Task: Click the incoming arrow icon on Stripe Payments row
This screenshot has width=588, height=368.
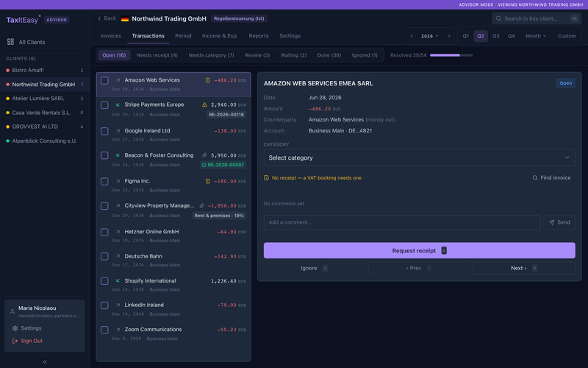Action: (x=118, y=105)
